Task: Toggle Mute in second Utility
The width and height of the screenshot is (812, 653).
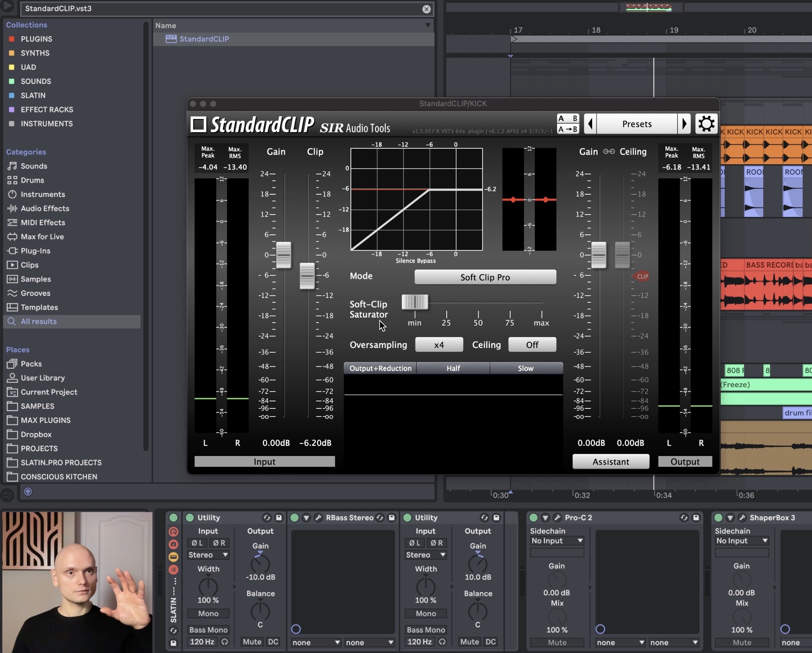Action: click(470, 642)
